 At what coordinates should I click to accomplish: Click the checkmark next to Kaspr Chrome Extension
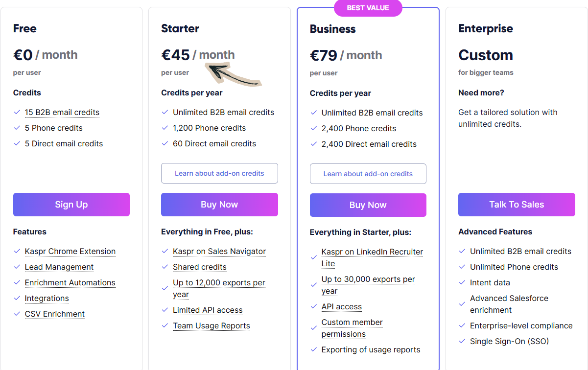tap(16, 251)
